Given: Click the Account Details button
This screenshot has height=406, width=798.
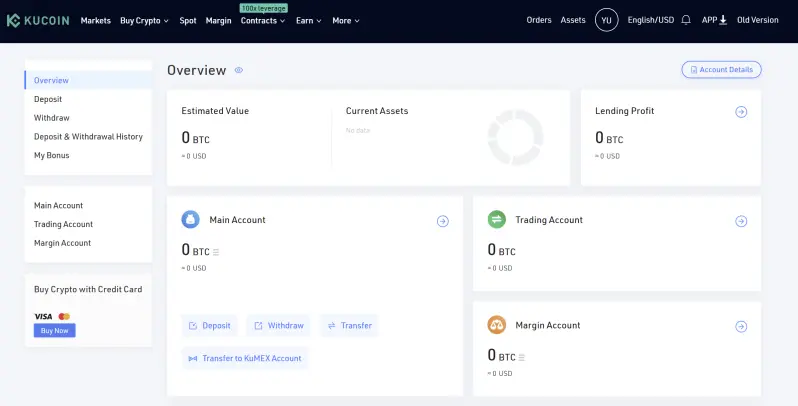Looking at the screenshot, I should tap(721, 70).
